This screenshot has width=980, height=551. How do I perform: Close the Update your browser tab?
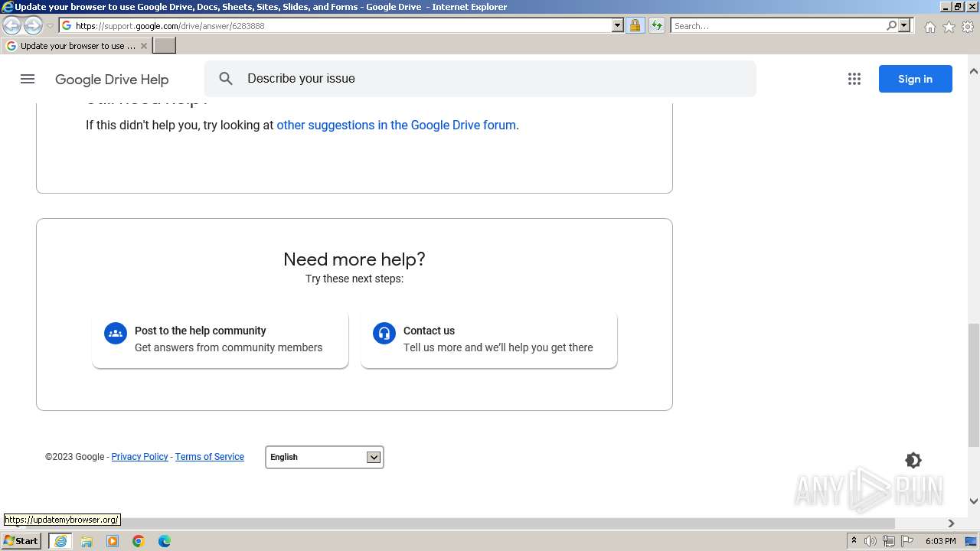point(143,46)
